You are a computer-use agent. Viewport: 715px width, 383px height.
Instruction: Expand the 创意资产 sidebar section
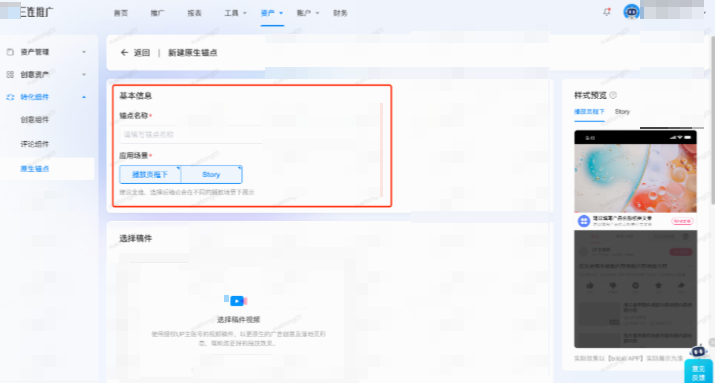point(84,74)
